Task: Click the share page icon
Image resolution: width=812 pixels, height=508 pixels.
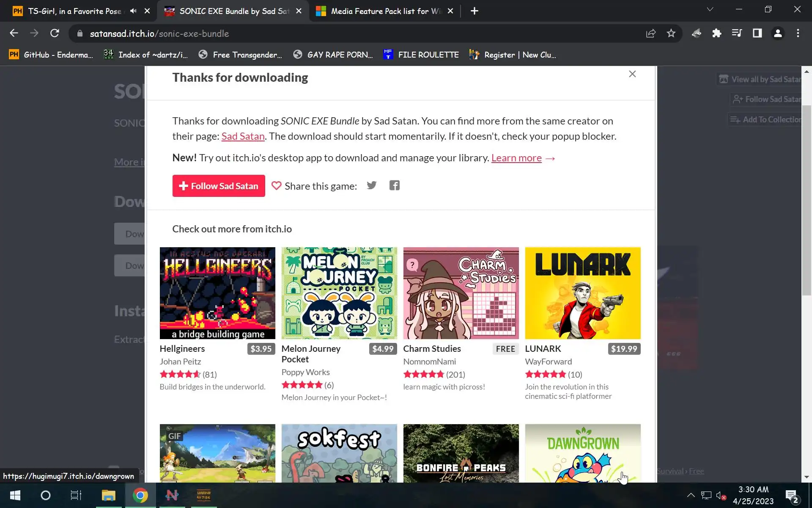Action: (x=651, y=33)
